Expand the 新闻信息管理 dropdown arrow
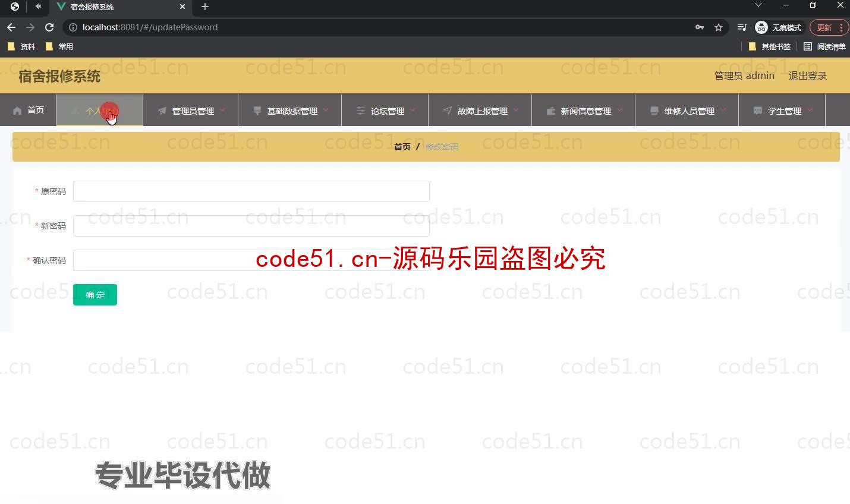The image size is (850, 504). [620, 110]
